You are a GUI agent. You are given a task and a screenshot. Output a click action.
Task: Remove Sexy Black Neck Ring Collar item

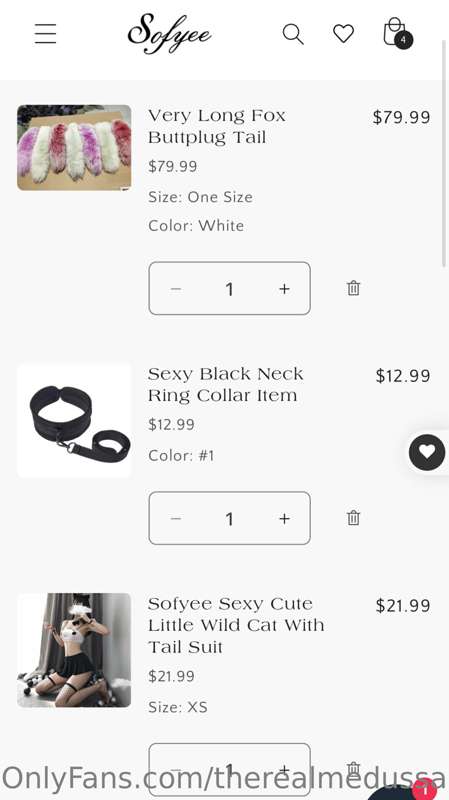click(x=354, y=518)
